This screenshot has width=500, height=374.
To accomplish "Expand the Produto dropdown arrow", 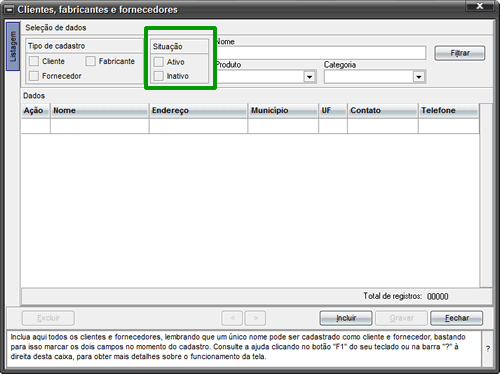I will pos(310,77).
